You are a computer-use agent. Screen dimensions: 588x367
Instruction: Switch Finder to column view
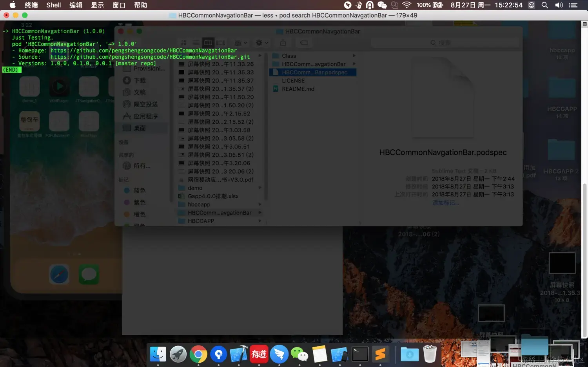(x=208, y=43)
